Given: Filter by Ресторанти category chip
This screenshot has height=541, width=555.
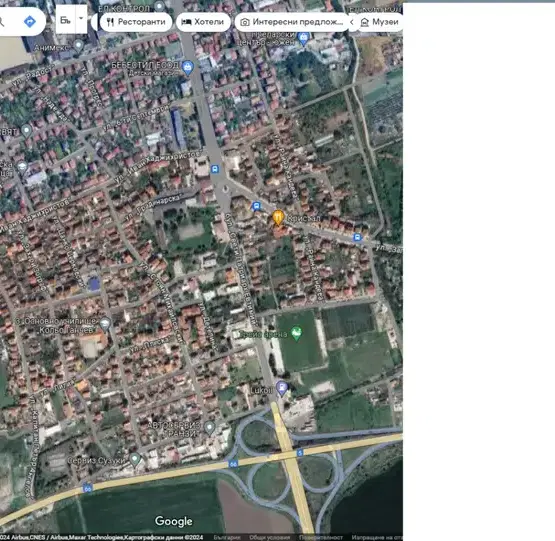Looking at the screenshot, I should click(x=136, y=22).
